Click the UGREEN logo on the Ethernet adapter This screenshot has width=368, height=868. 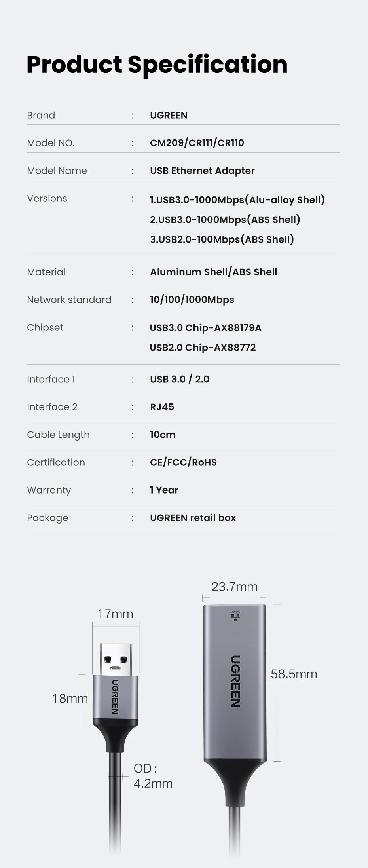coord(235,681)
